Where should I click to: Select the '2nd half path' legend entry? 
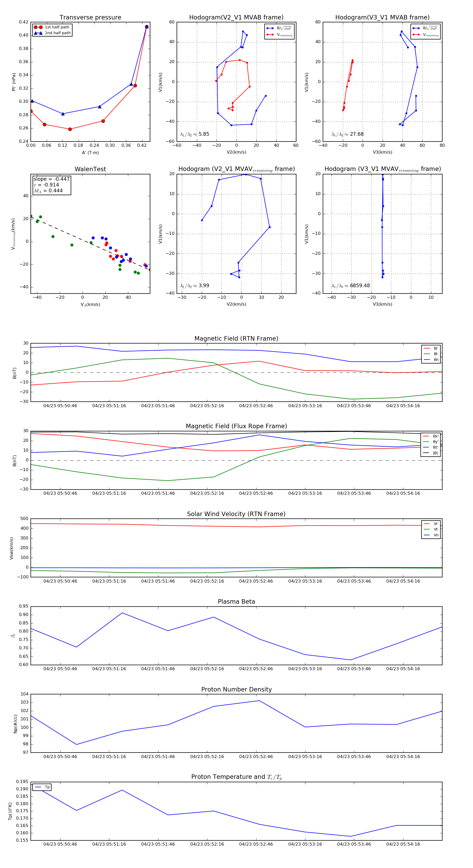pos(52,33)
